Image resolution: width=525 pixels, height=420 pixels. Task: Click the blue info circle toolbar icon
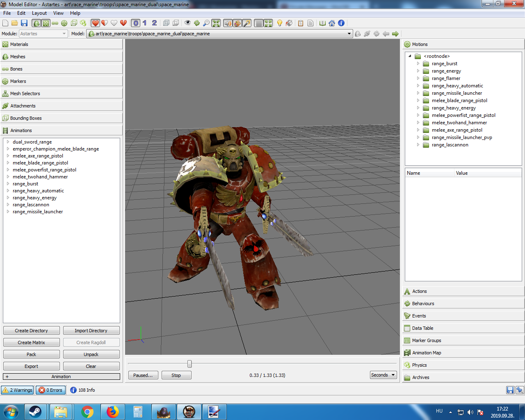[x=341, y=23]
